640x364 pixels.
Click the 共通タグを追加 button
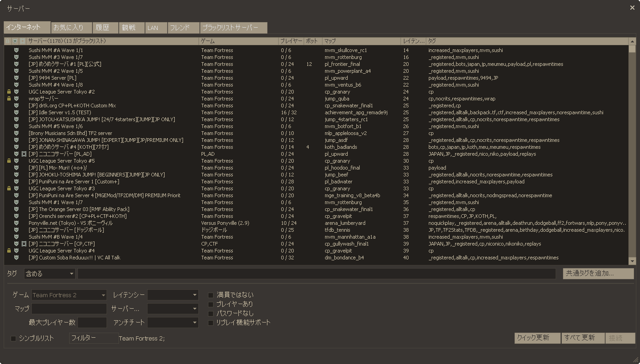click(598, 274)
